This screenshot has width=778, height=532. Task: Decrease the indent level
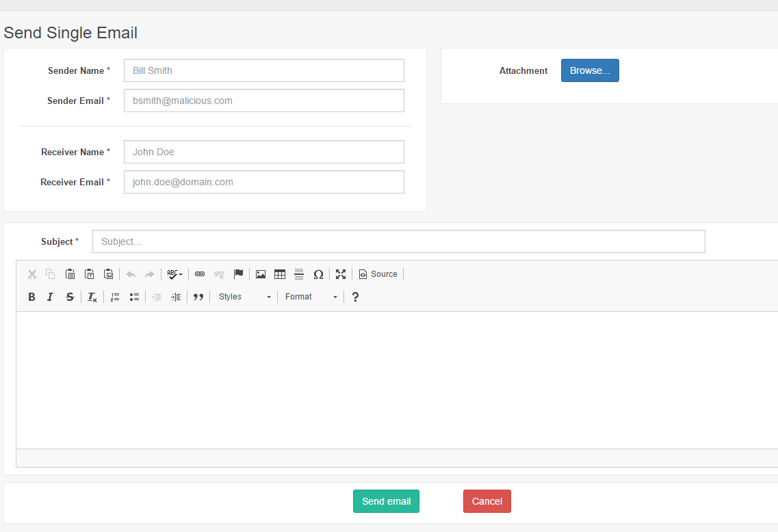(157, 297)
